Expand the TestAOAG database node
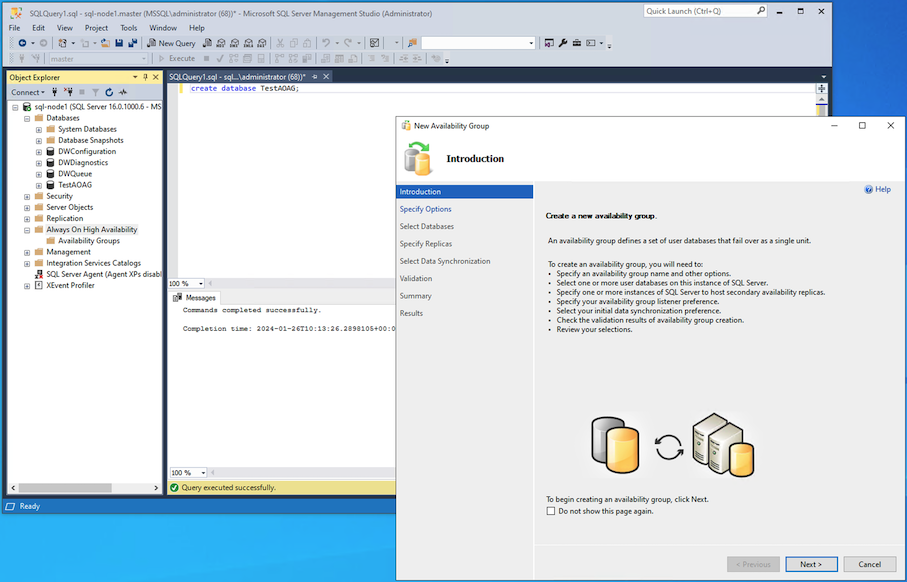This screenshot has width=907, height=582. (x=39, y=185)
